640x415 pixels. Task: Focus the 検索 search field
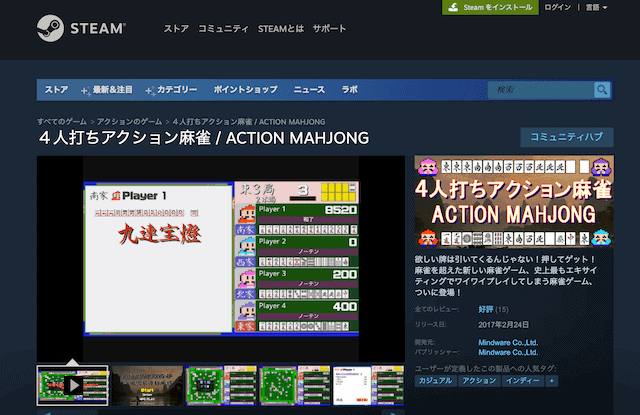pos(541,89)
